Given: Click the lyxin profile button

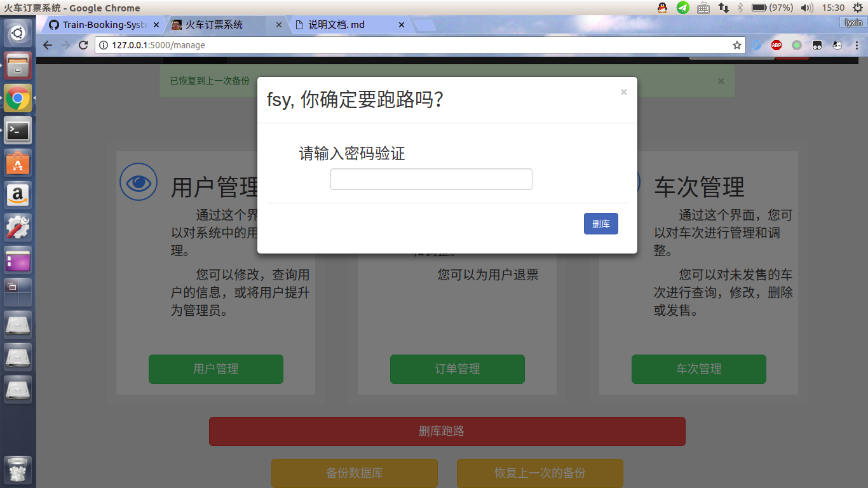Looking at the screenshot, I should 853,22.
